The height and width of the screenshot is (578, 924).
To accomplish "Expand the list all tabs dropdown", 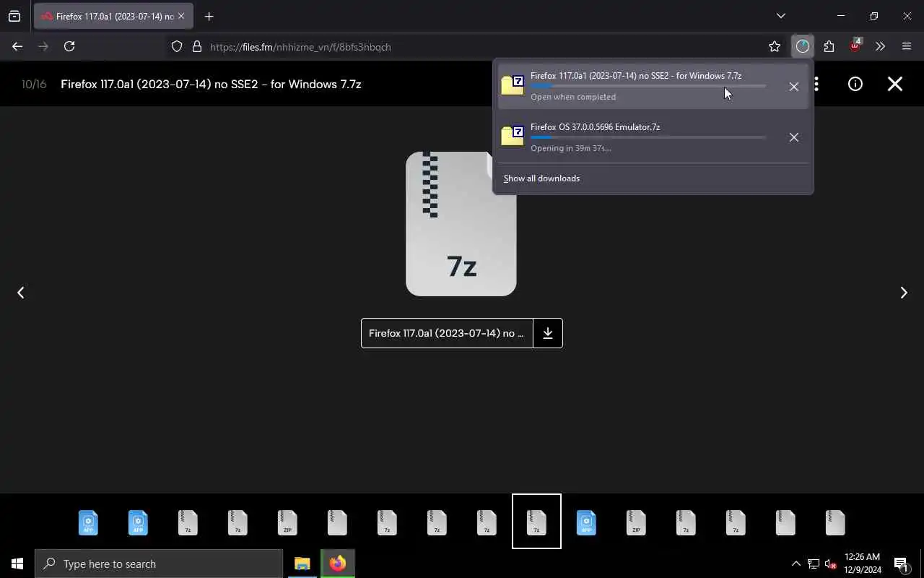I will [x=780, y=16].
